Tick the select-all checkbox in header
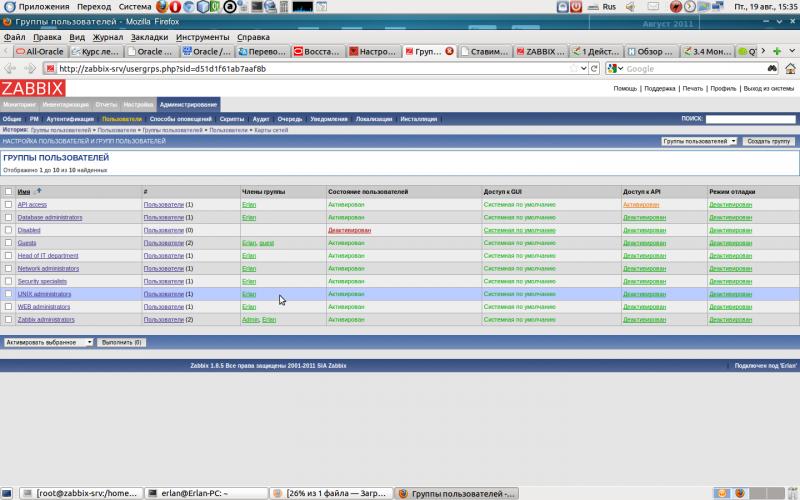Screen dimensions: 800x500 tap(8, 192)
